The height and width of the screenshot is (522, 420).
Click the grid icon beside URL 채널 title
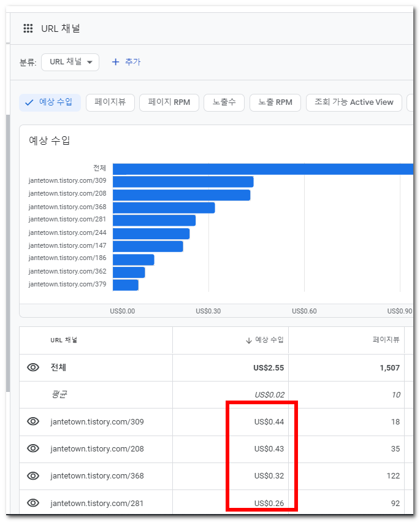point(28,29)
